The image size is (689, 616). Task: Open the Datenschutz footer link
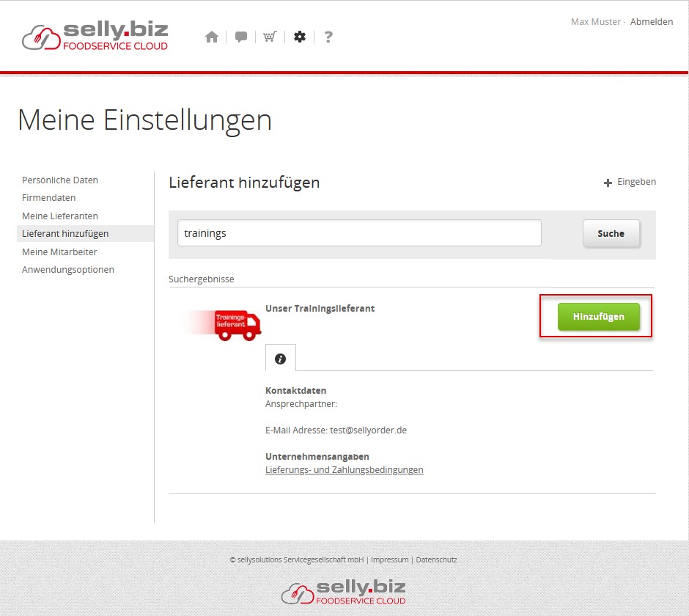click(436, 560)
